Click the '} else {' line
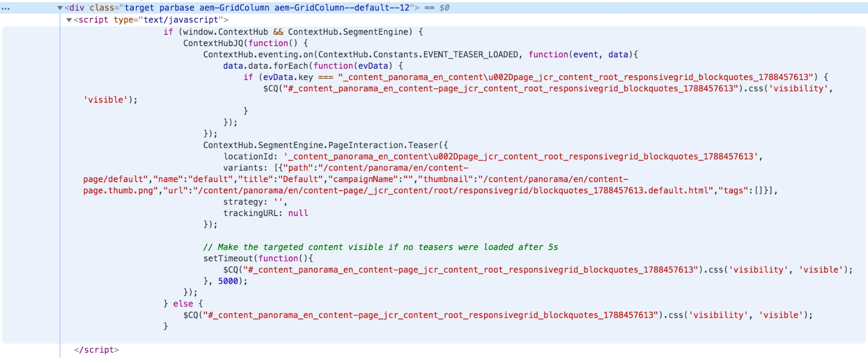 [x=183, y=303]
